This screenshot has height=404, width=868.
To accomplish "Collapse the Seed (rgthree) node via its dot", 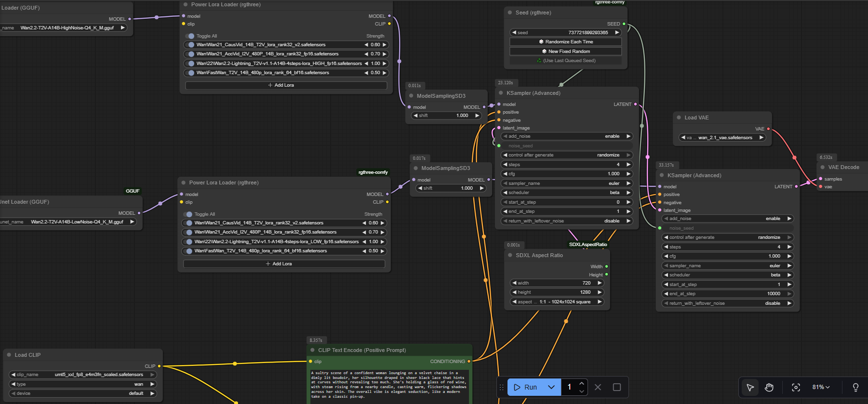I will click(510, 13).
